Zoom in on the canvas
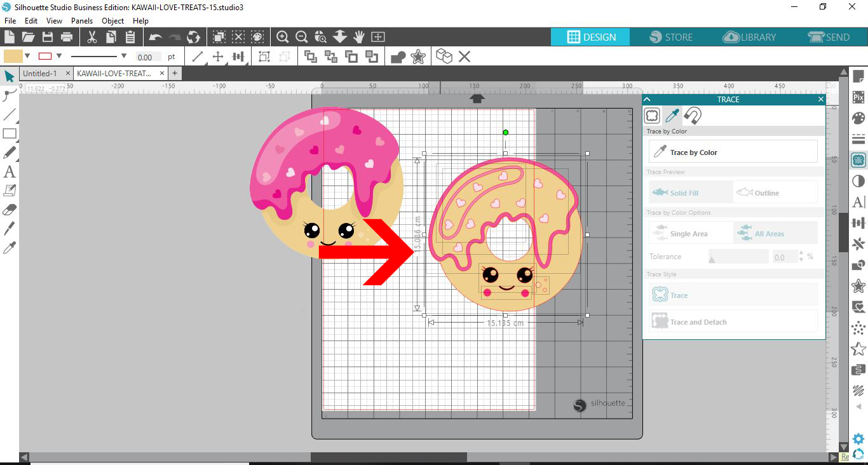Viewport: 868px width, 465px height. 283,37
